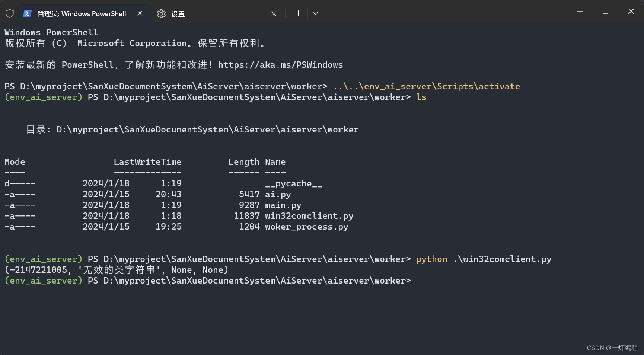Click the python command word
This screenshot has width=644, height=355.
432,259
